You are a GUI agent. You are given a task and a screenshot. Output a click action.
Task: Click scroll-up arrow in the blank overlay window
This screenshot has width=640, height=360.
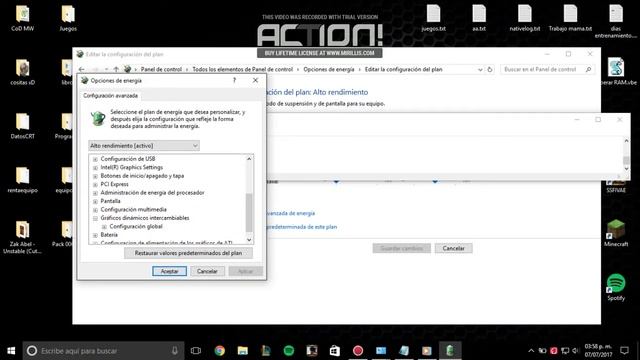pyautogui.click(x=626, y=141)
